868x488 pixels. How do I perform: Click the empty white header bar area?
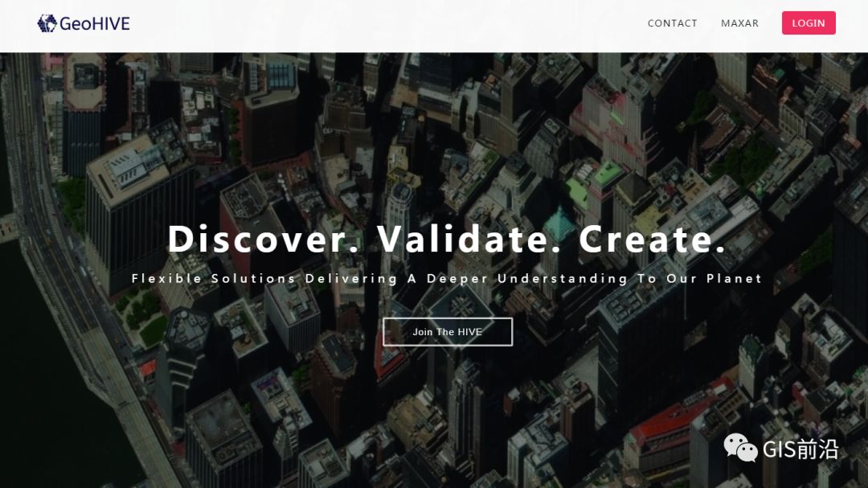click(387, 26)
